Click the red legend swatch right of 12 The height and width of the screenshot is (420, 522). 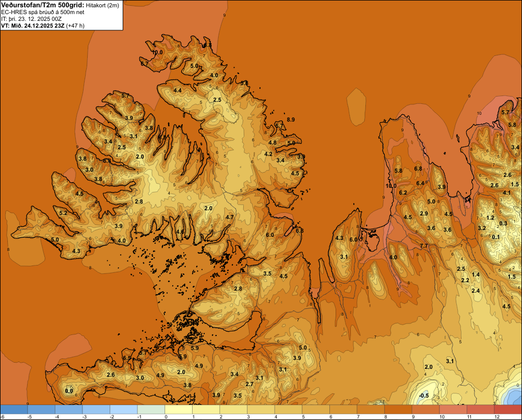click(508, 410)
